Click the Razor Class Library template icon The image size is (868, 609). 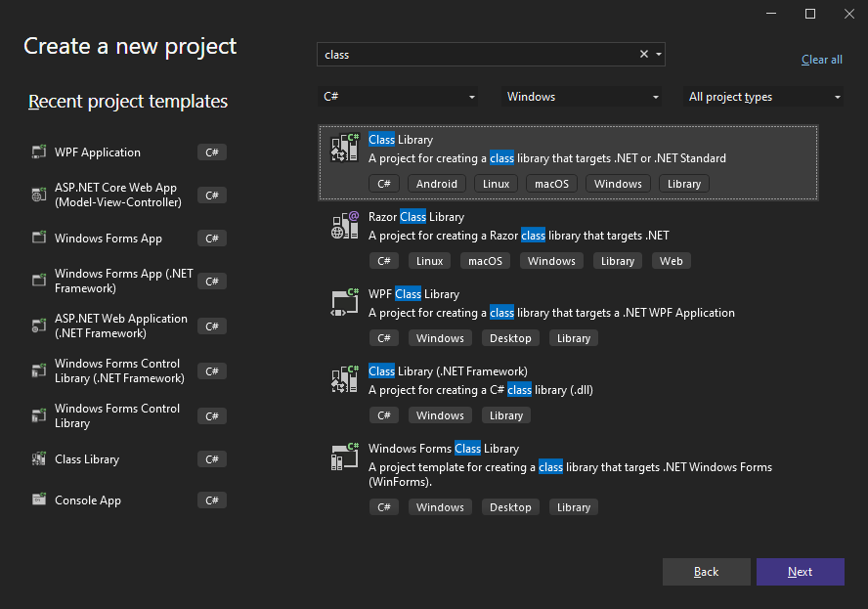click(345, 225)
